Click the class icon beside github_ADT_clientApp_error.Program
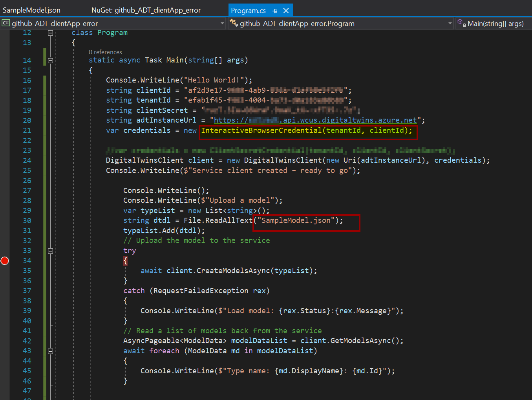 [x=234, y=23]
